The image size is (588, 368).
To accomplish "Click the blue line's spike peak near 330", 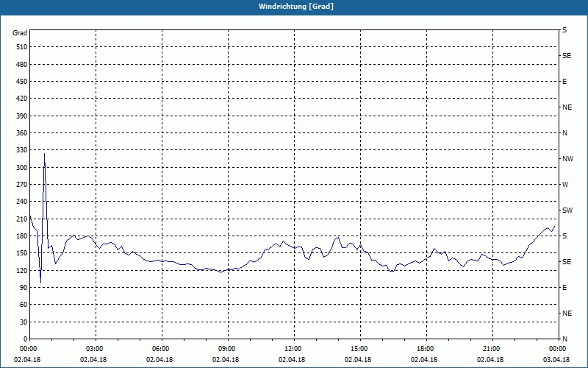I will [44, 153].
